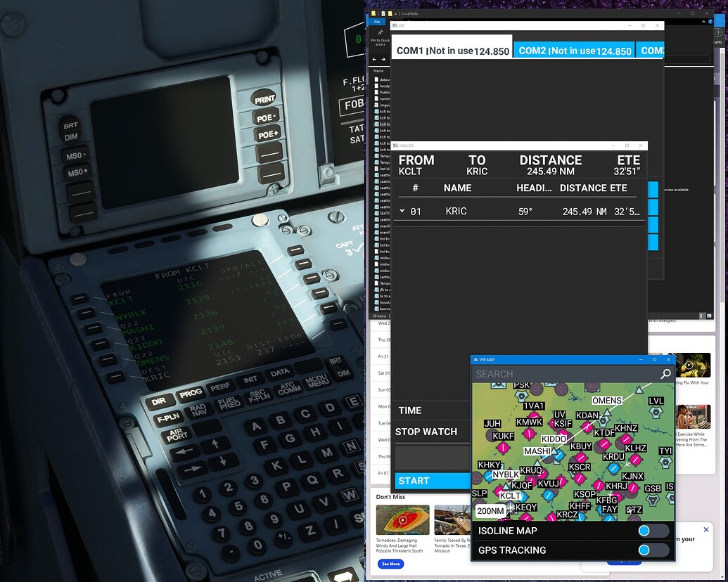Open the File menu in File Explorer

click(x=377, y=22)
